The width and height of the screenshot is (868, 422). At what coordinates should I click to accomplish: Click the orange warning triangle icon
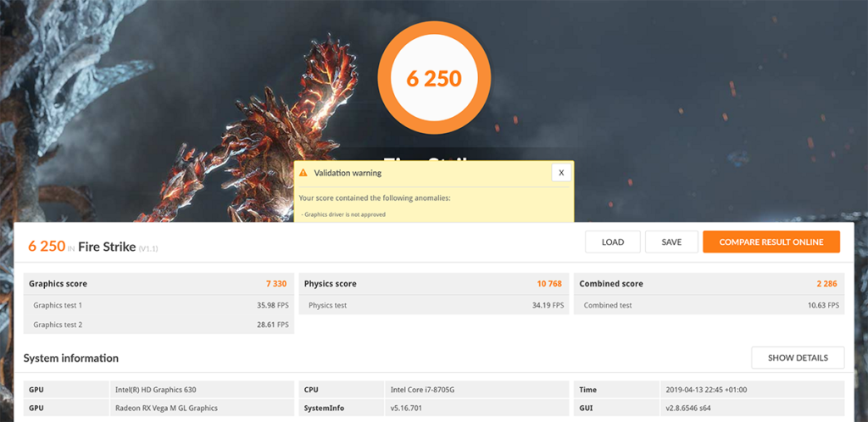pos(303,173)
